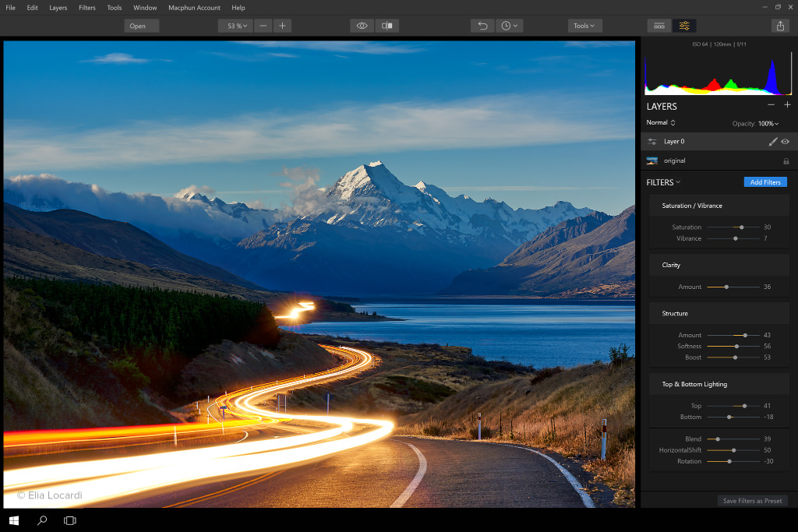This screenshot has height=532, width=798.
Task: Adjust the Blend slider
Action: point(718,439)
